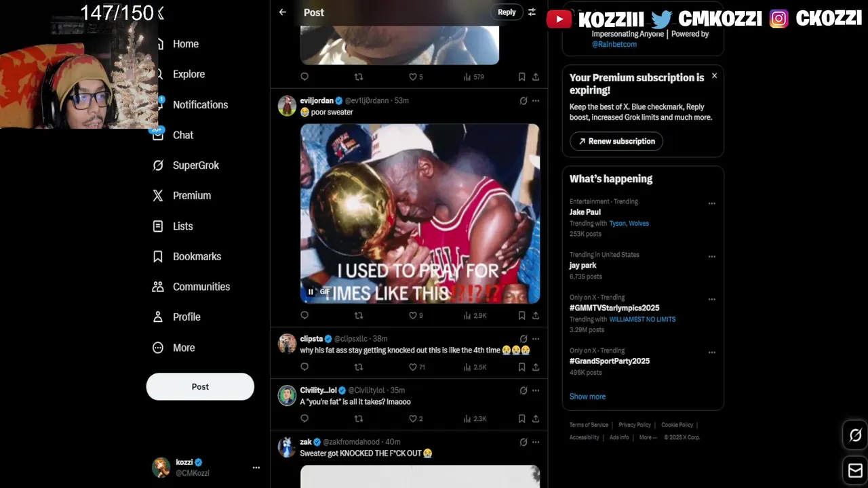This screenshot has height=488, width=868.
Task: Click the white Post button
Action: coord(200,386)
